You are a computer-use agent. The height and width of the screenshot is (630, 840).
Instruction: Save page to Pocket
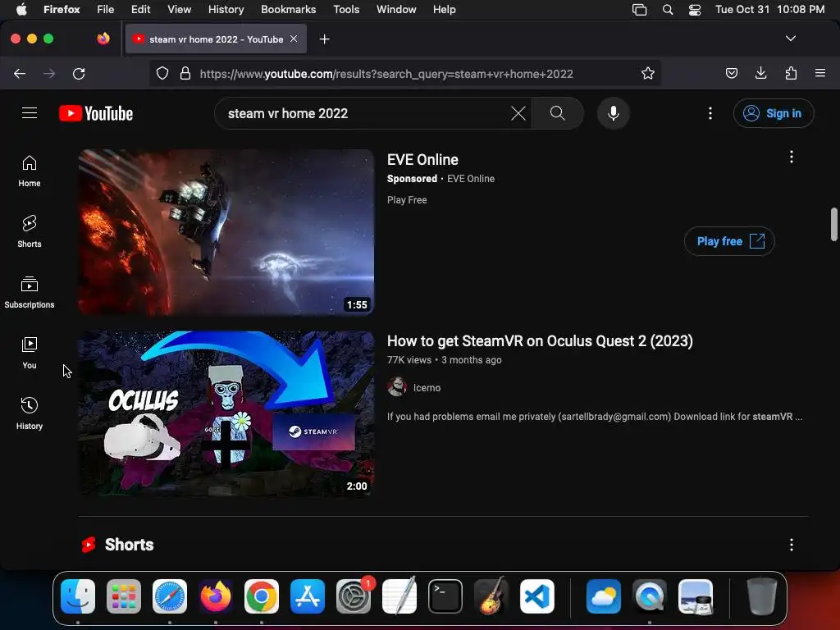tap(731, 73)
